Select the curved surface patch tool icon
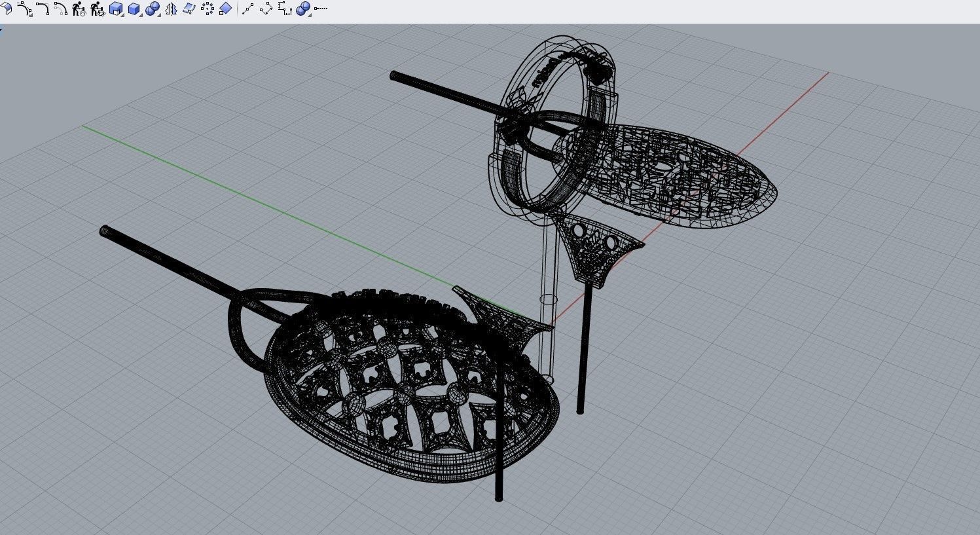 (x=189, y=9)
